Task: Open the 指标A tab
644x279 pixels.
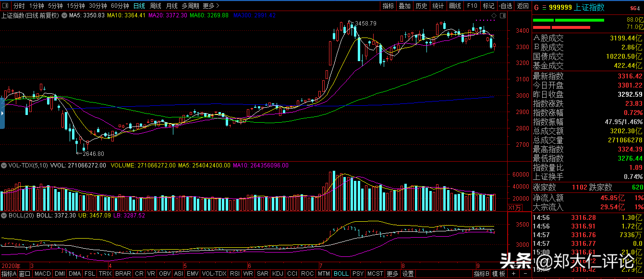Action: [9, 274]
